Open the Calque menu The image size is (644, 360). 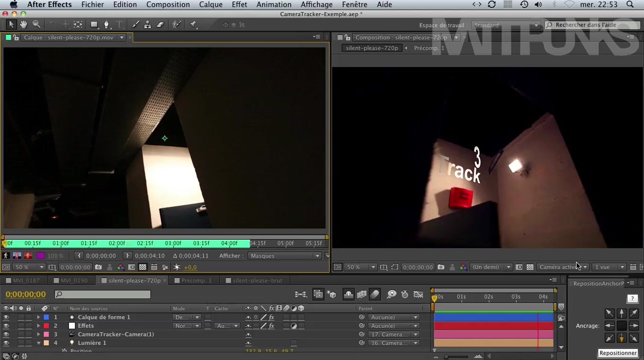pos(211,5)
